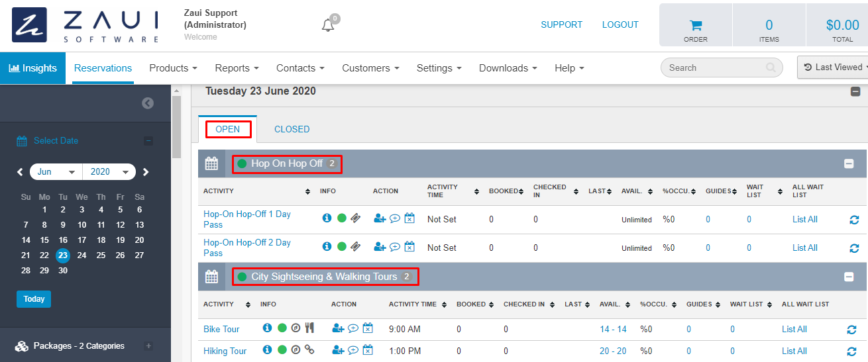Add customer to Hop-On Hop-Off 1 Day Pass
868x362 pixels.
(380, 218)
